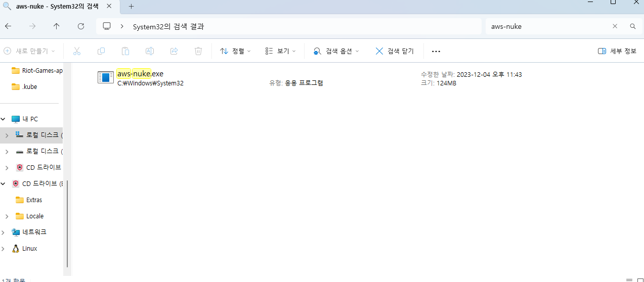The height and width of the screenshot is (282, 644).
Task: Select the aws-nuke.exe file icon
Action: (x=106, y=77)
